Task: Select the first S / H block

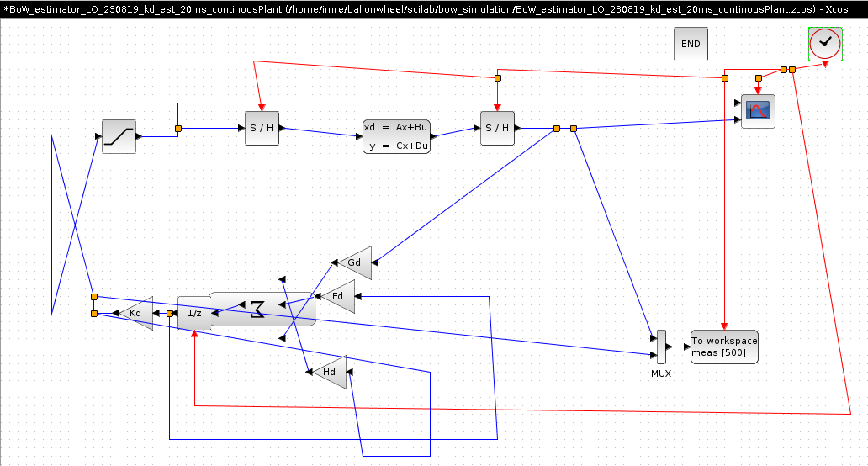Action: point(262,129)
